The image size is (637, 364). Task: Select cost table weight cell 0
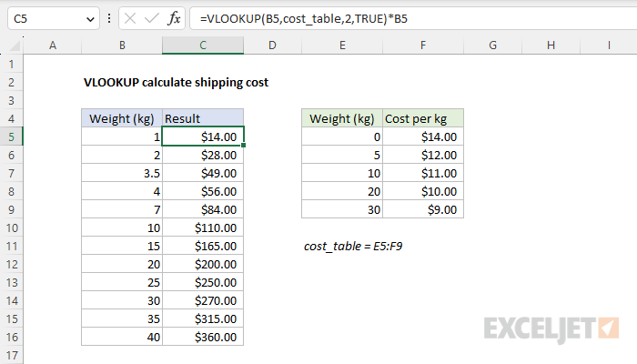point(342,136)
